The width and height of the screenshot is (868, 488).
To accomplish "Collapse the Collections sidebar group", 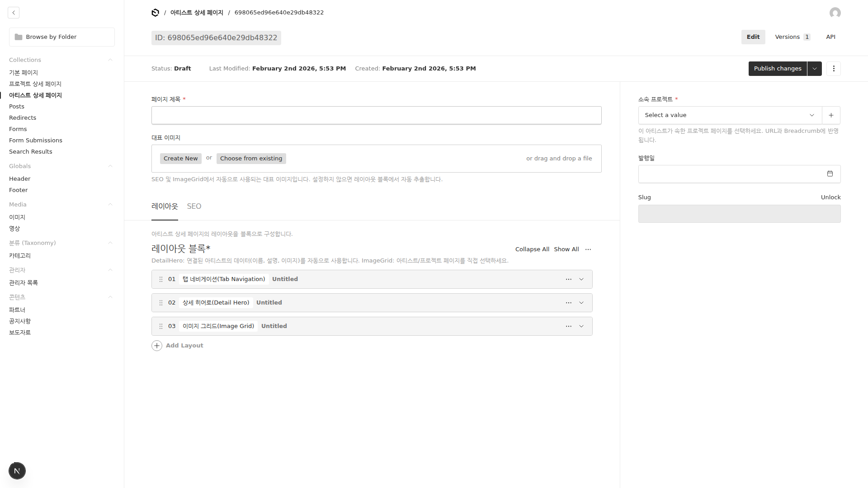I will click(110, 60).
